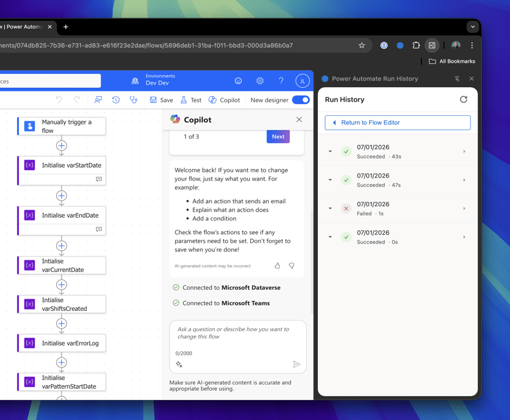The image size is (510, 420).
Task: Add step below Intialise varCurrentDate
Action: point(62,285)
